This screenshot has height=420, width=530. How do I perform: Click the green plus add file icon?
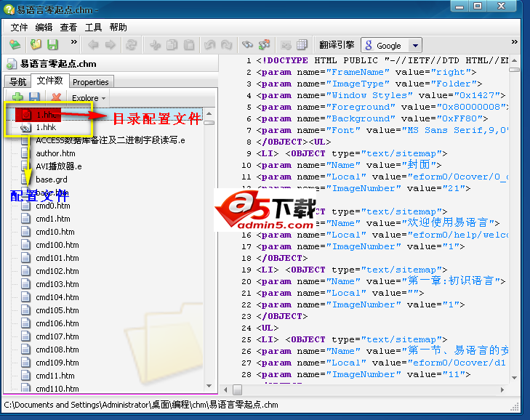click(x=17, y=97)
